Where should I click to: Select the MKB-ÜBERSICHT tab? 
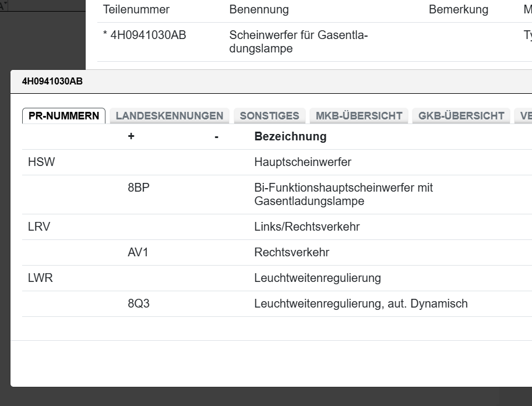(358, 115)
